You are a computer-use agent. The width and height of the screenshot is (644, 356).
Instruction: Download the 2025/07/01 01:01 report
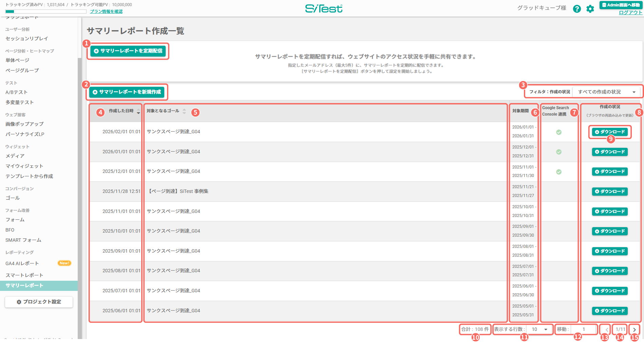610,291
